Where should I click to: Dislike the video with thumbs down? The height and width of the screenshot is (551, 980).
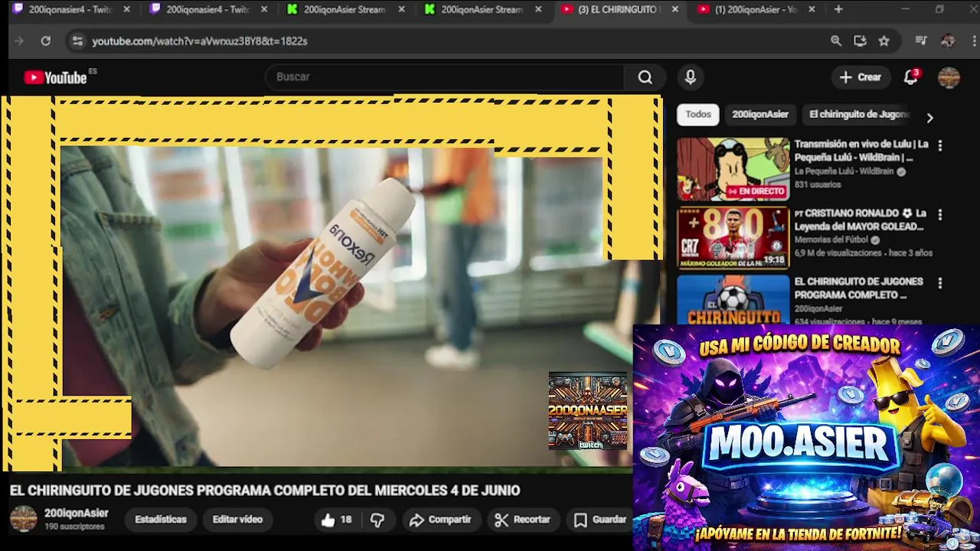[377, 520]
